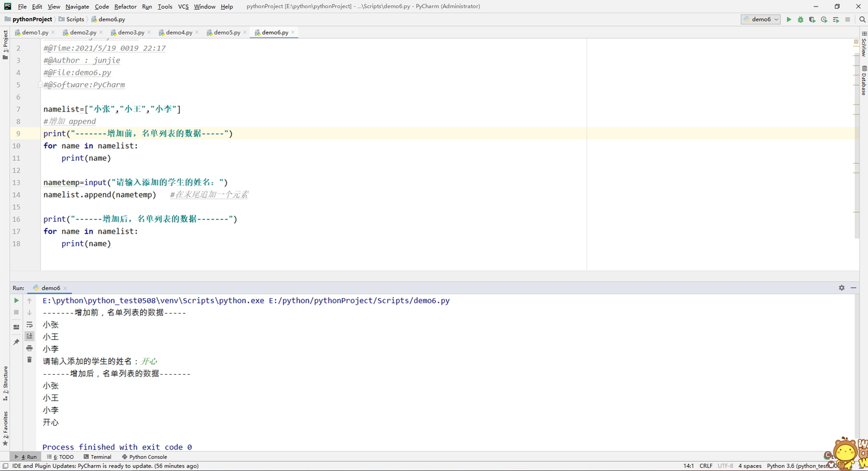Select previous stack frame up arrow in Run panel
868x471 pixels.
point(30,301)
